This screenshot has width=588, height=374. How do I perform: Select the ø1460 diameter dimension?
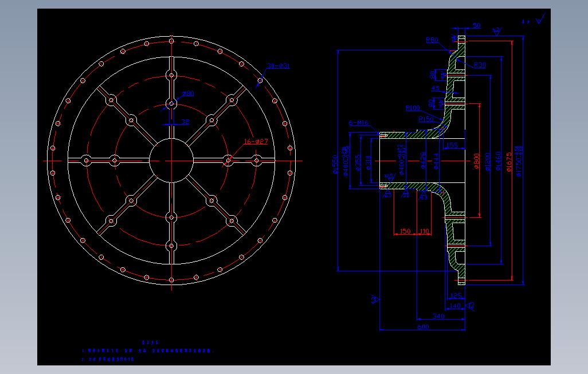tap(499, 161)
